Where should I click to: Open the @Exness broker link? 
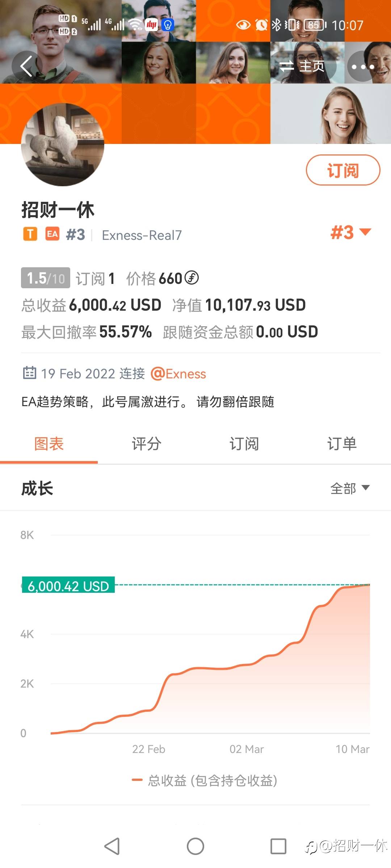178,374
